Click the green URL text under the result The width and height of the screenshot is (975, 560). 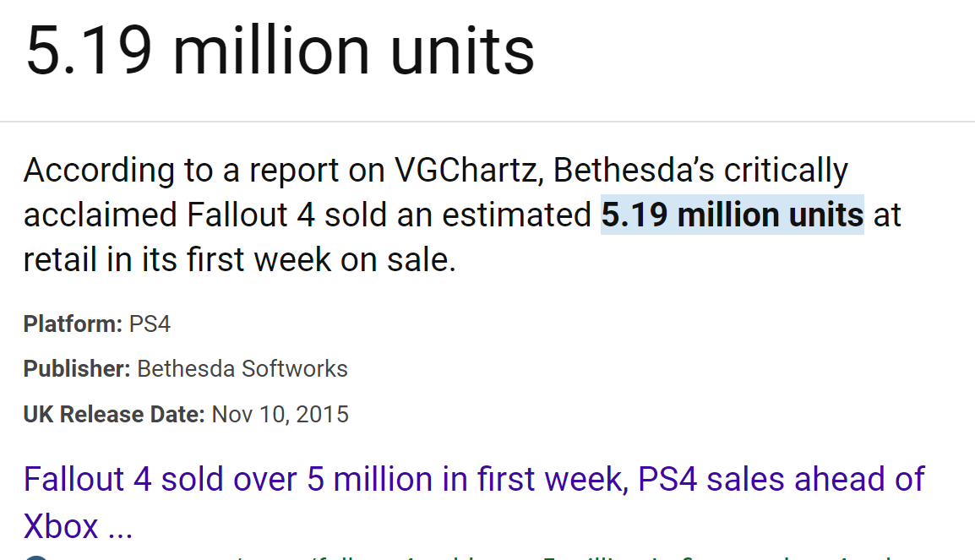click(472, 557)
